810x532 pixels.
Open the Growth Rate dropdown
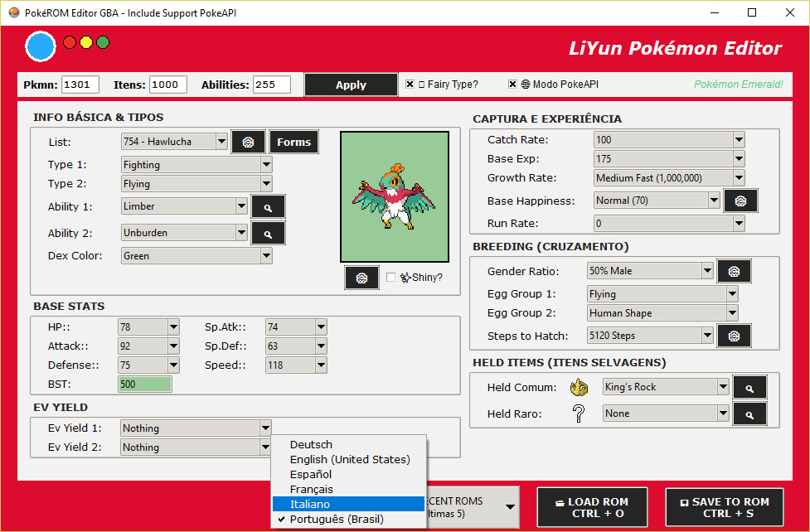click(x=738, y=178)
